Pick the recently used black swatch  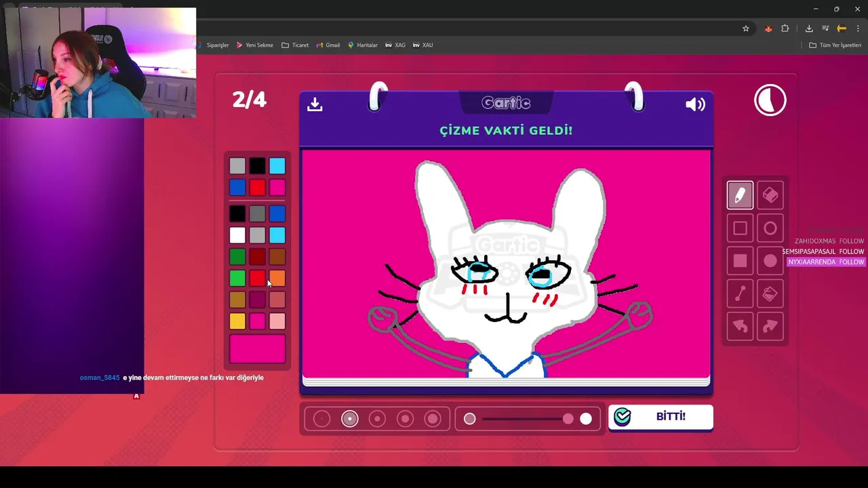[x=257, y=166]
